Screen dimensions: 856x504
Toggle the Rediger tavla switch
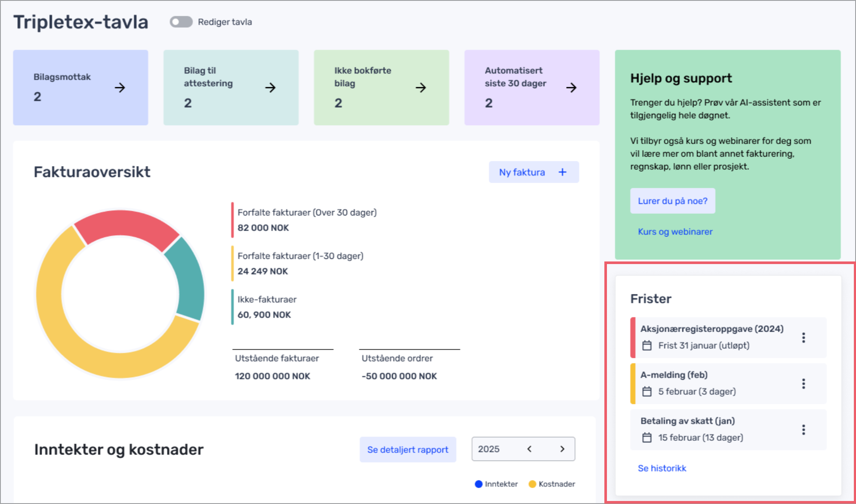[181, 22]
